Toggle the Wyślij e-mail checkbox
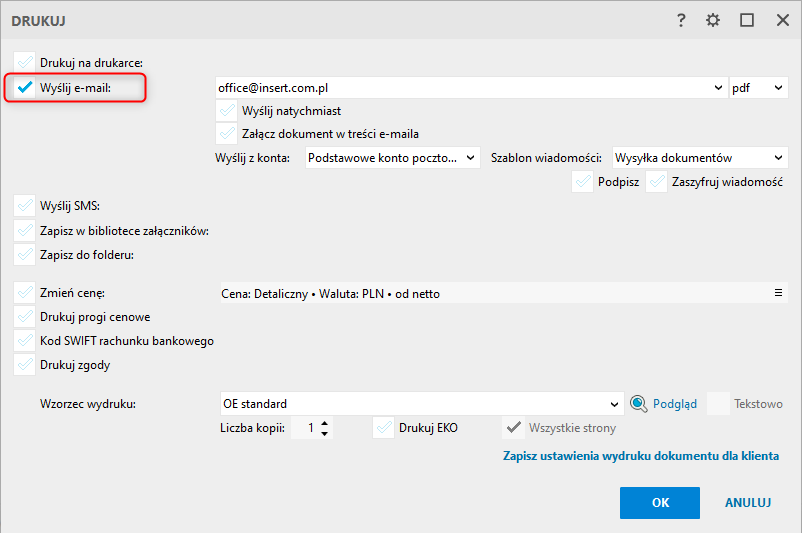This screenshot has height=533, width=802. (x=25, y=88)
